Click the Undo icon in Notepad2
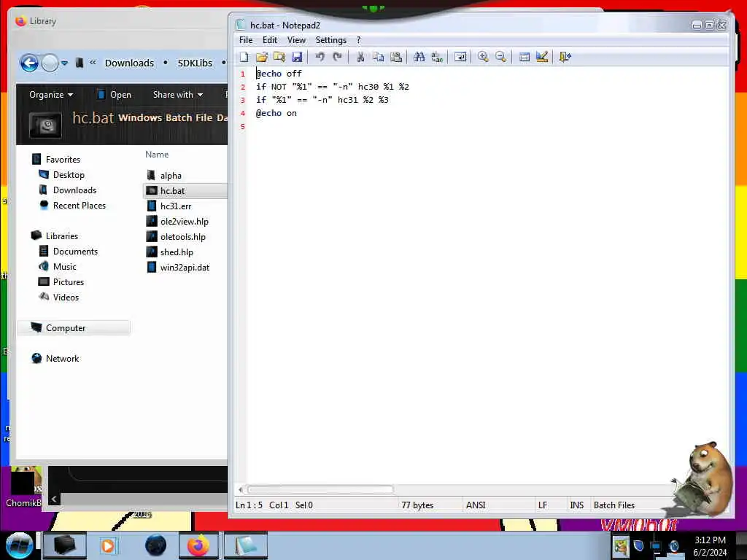 pyautogui.click(x=320, y=57)
